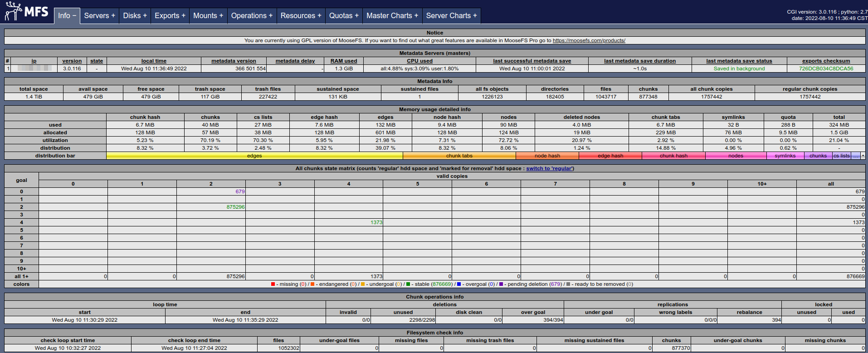Viewport: 868px width, 353px height.
Task: Follow the moosefs.com/products link
Action: coord(589,40)
